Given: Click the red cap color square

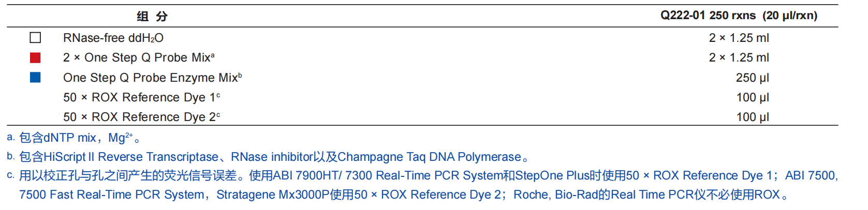Looking at the screenshot, I should click(35, 57).
